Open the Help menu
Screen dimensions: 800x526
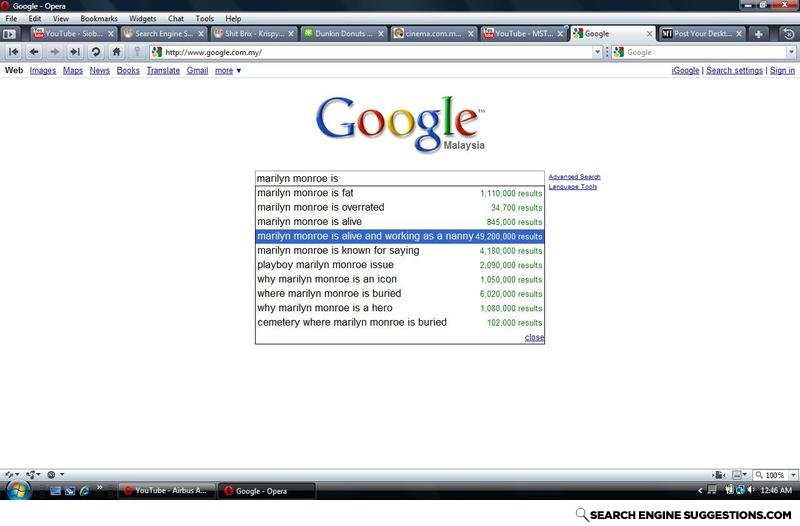coord(233,18)
